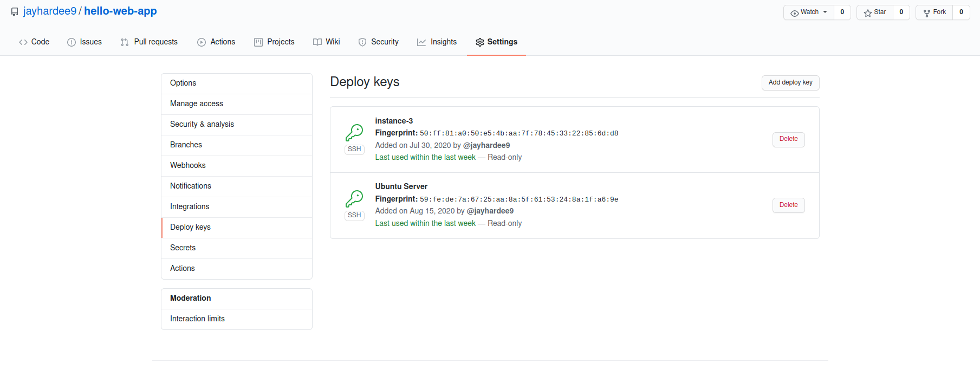
Task: Open the jayhardee9 owner link
Action: (50, 11)
